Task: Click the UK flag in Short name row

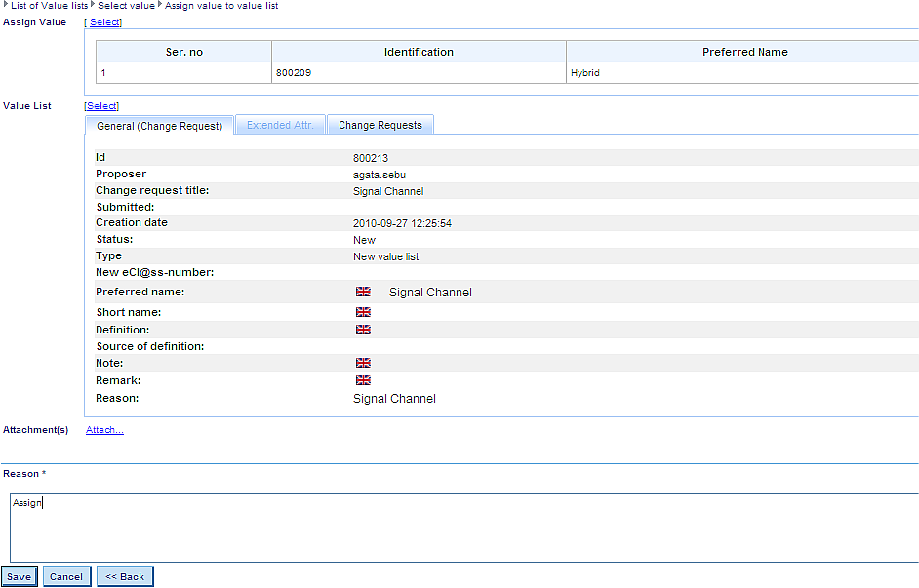Action: pos(363,312)
